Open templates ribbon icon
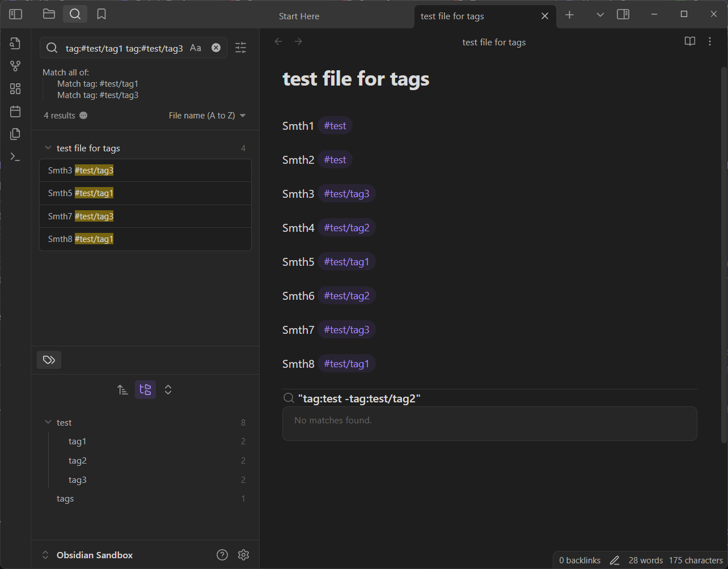728x569 pixels. pos(15,134)
